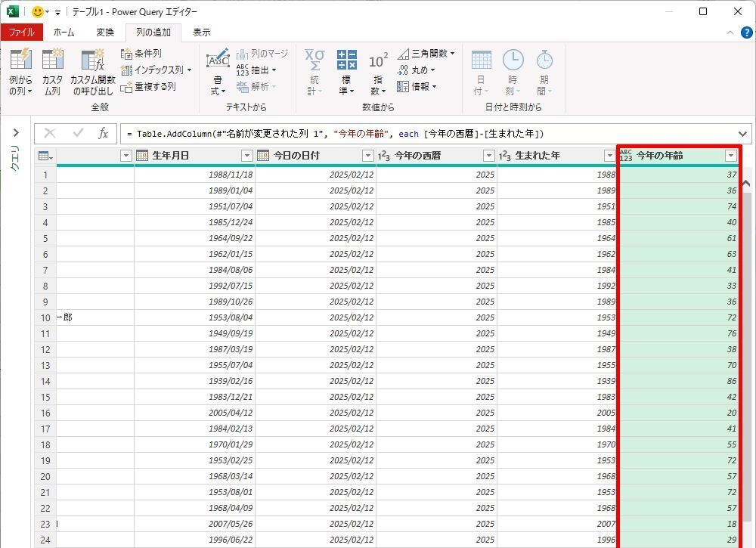Open the Standard (標準) arithmetic tool
Screen dimensions: 756x548
click(x=346, y=72)
